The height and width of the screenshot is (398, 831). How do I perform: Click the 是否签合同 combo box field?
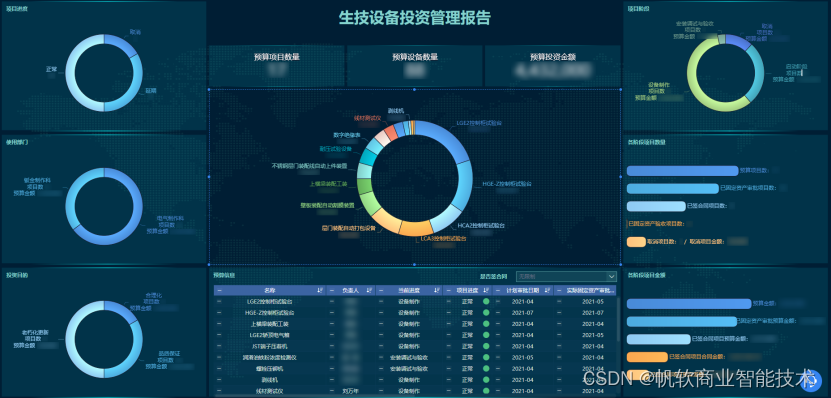pyautogui.click(x=567, y=277)
